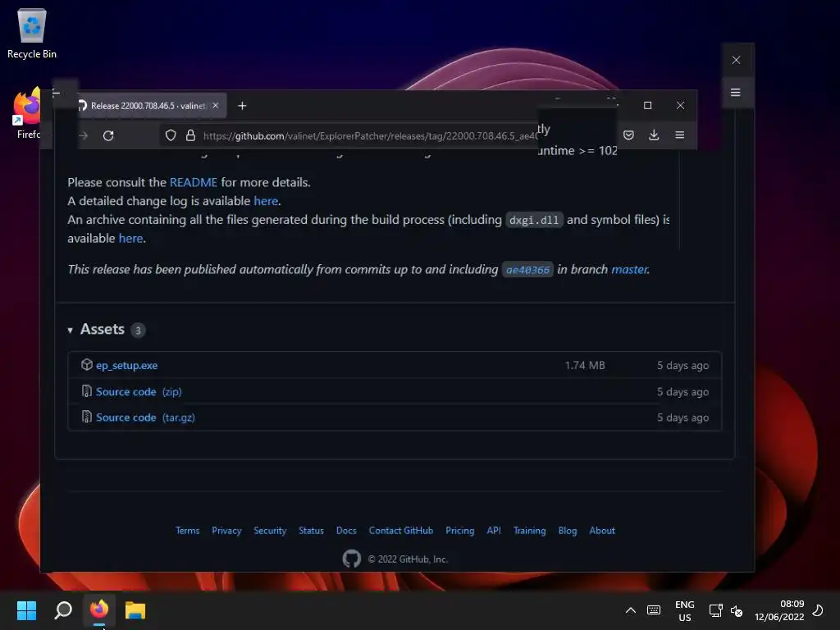The width and height of the screenshot is (840, 630).
Task: Select the Release 22000.708.46.5 tab
Action: [148, 106]
